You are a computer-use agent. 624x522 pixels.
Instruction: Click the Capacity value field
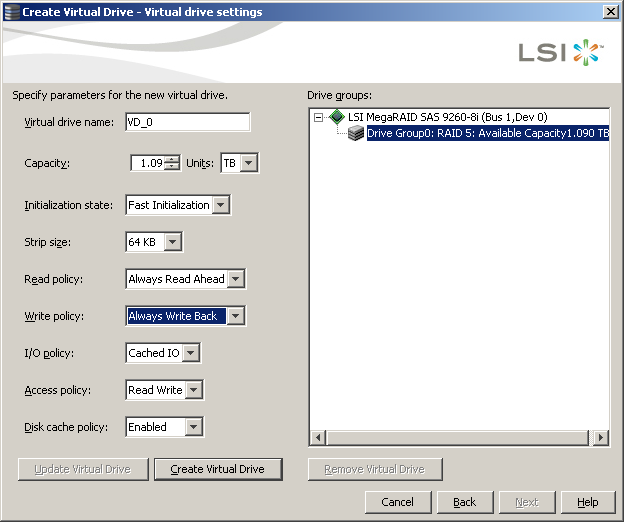click(147, 163)
